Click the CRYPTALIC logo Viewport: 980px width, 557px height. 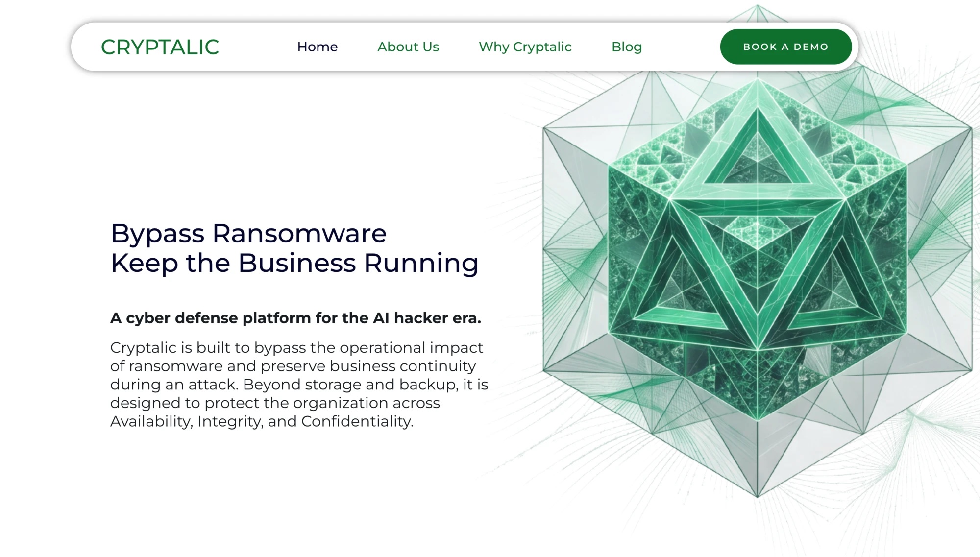coord(160,47)
